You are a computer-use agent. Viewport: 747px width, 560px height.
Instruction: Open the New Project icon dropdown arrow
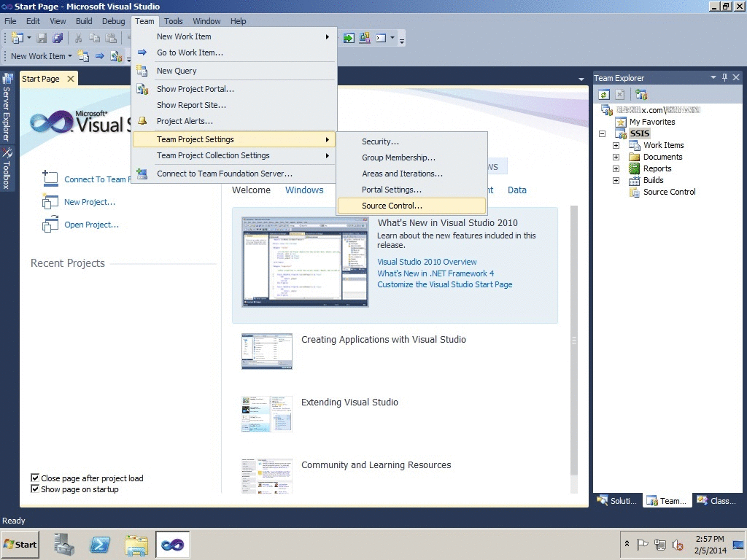29,38
